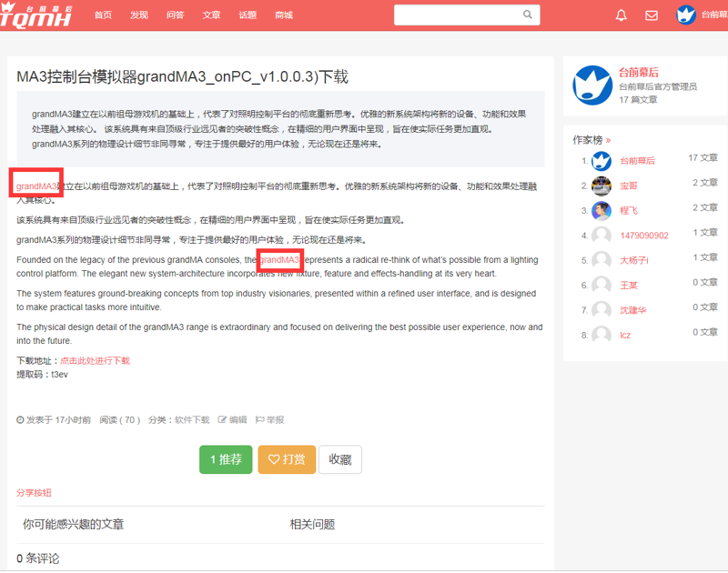This screenshot has height=573, width=728.
Task: Select the 相关问题 tab
Action: click(312, 524)
